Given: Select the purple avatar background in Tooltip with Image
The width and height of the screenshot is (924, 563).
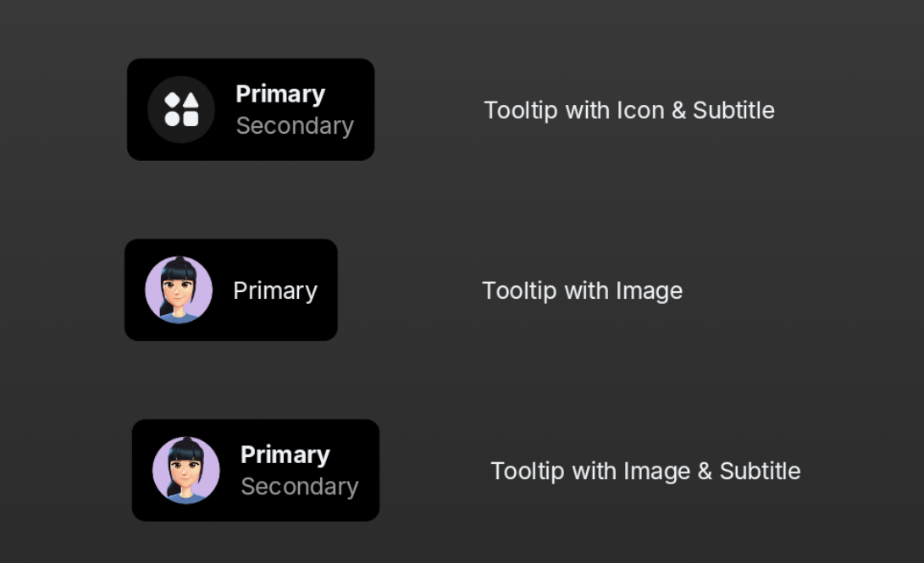Looking at the screenshot, I should pyautogui.click(x=180, y=289).
